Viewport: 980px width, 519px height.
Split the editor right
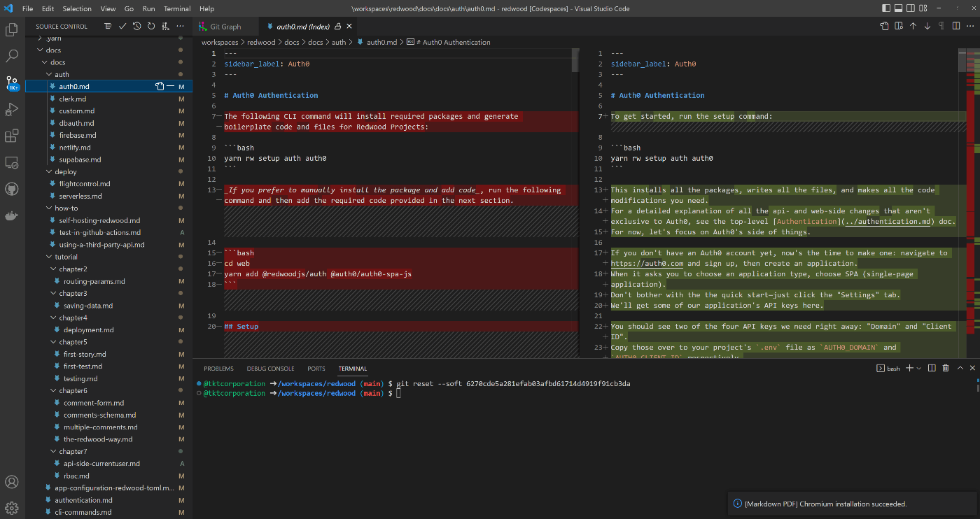(955, 26)
